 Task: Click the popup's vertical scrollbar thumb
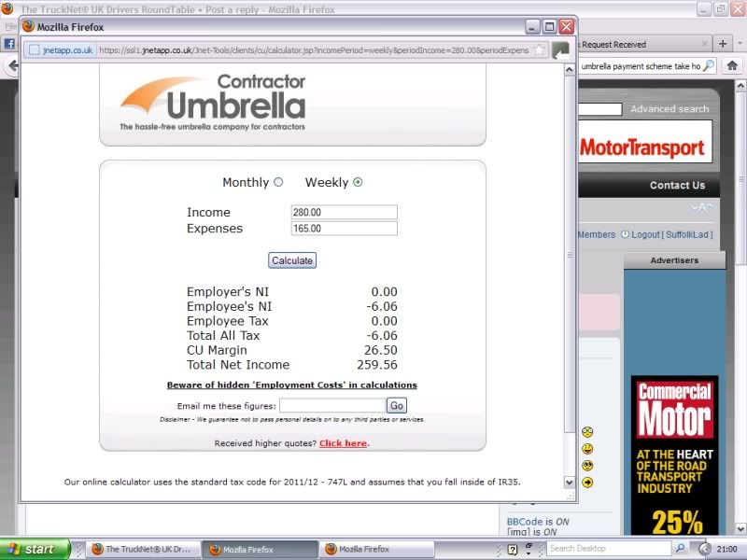tap(570, 254)
